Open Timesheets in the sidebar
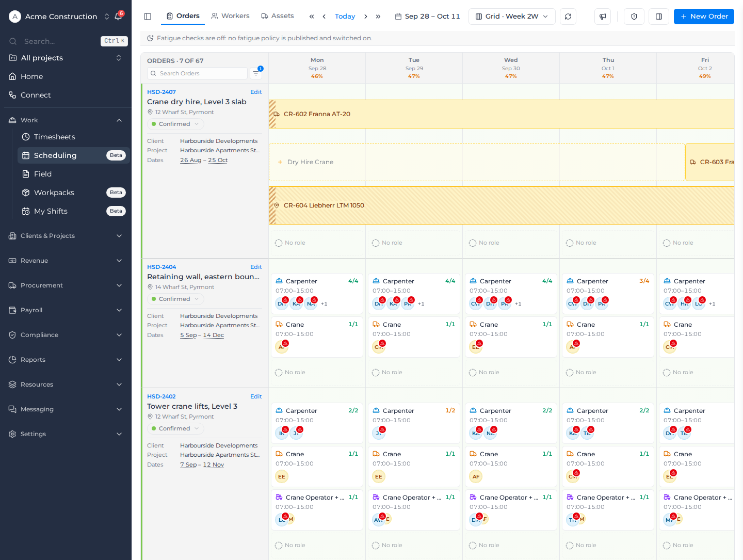The image size is (743, 560). 73,137
